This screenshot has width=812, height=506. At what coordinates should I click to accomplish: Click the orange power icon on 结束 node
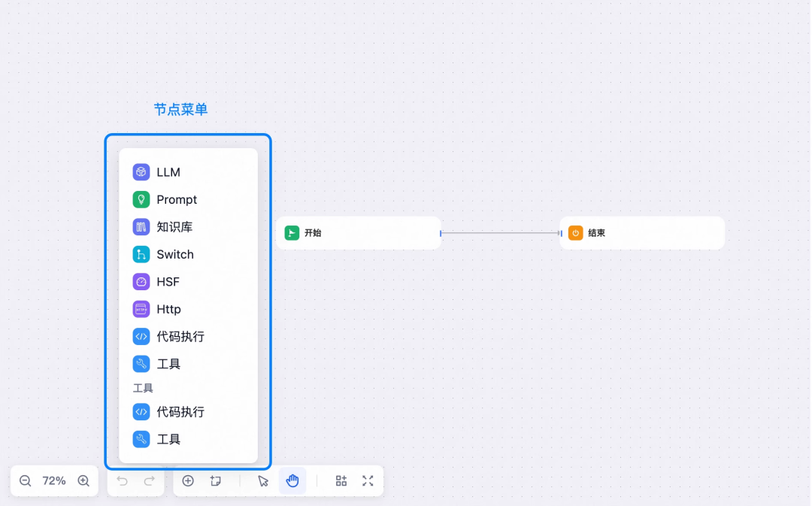[x=575, y=233]
